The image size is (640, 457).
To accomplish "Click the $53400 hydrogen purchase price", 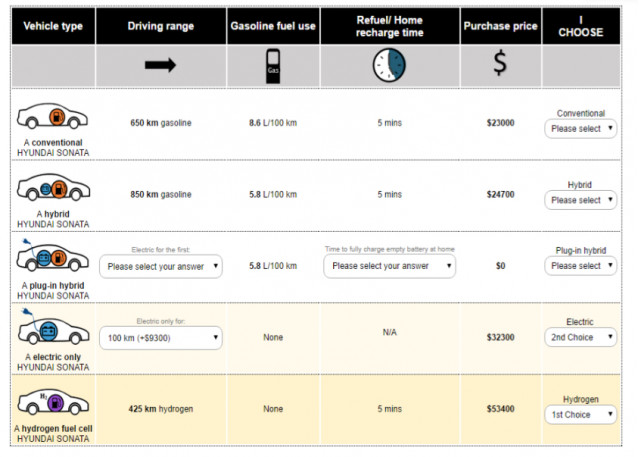I will point(500,409).
